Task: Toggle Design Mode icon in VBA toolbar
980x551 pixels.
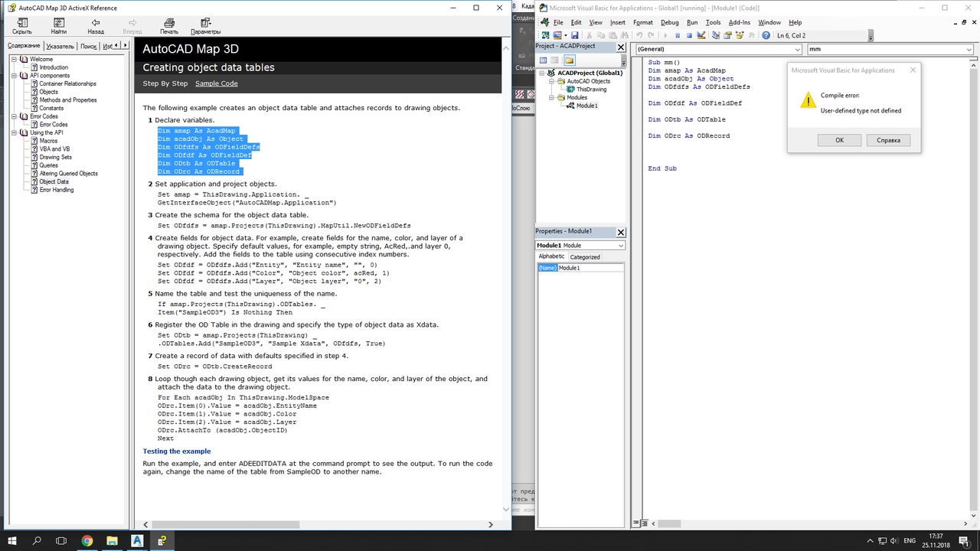Action: (x=701, y=35)
